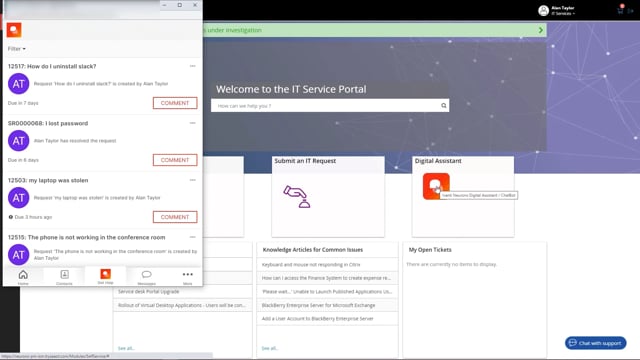Launch the Digital Assistant chatbot icon

point(436,186)
